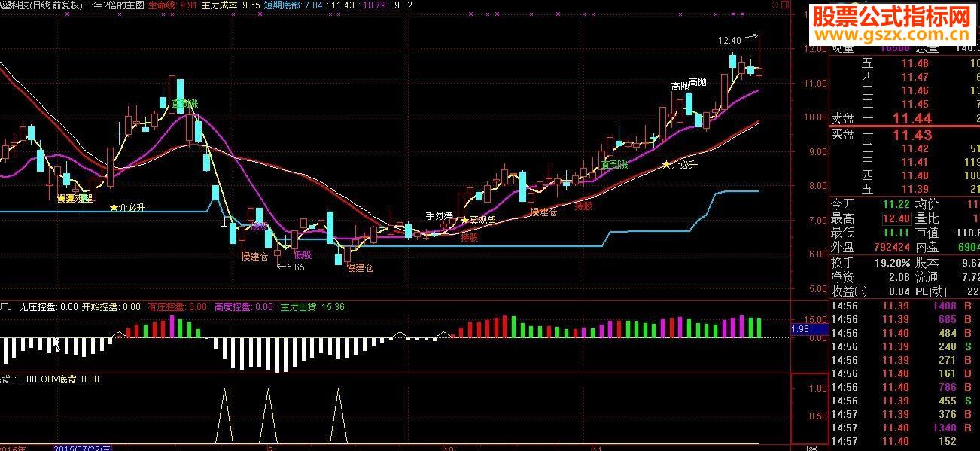This screenshot has height=451, width=980.
Task: Select the trade row with volume 455
Action: 905,401
